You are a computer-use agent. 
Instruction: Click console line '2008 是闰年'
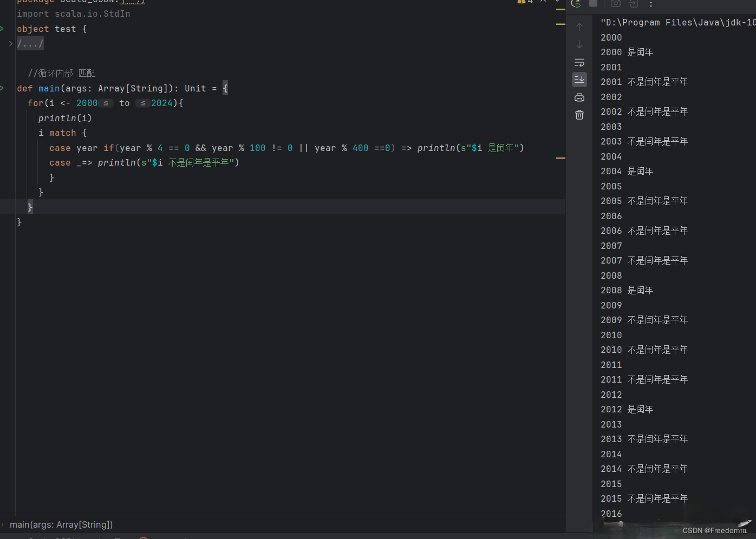pyautogui.click(x=627, y=290)
